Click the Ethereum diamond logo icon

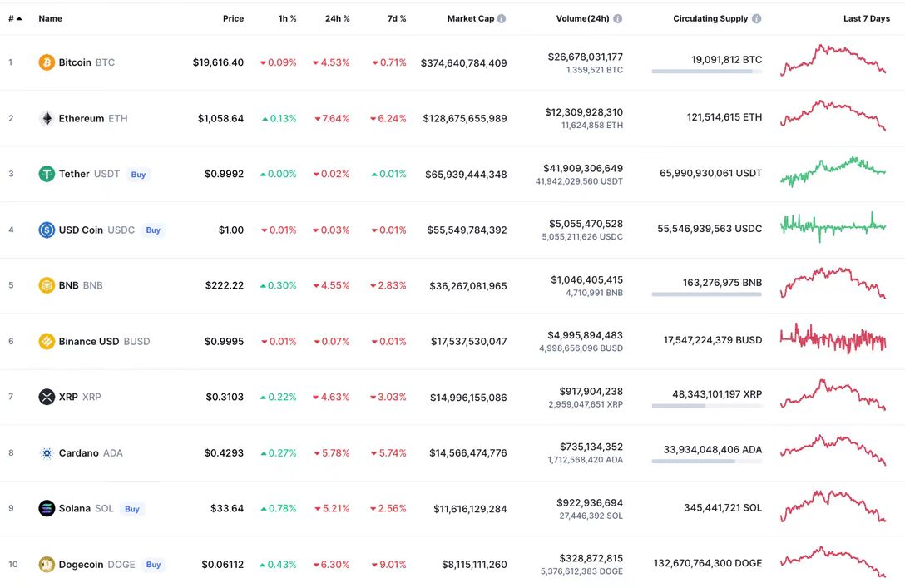tap(47, 118)
